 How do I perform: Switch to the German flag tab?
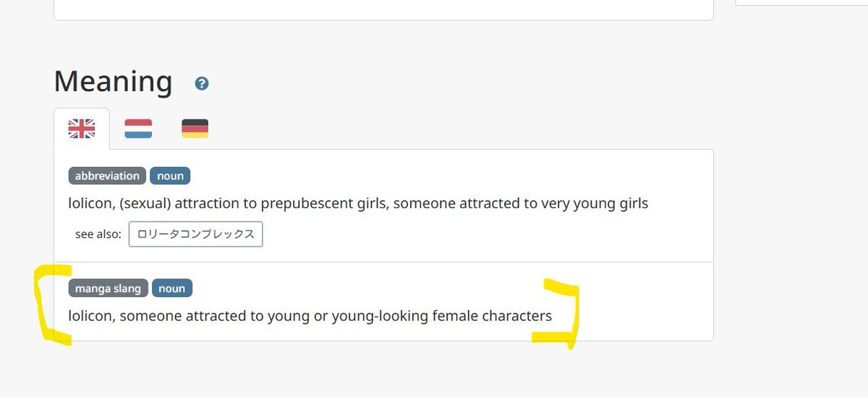(x=195, y=129)
